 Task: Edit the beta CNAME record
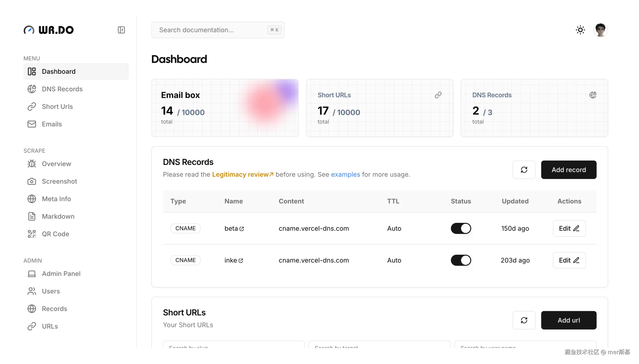pyautogui.click(x=569, y=228)
